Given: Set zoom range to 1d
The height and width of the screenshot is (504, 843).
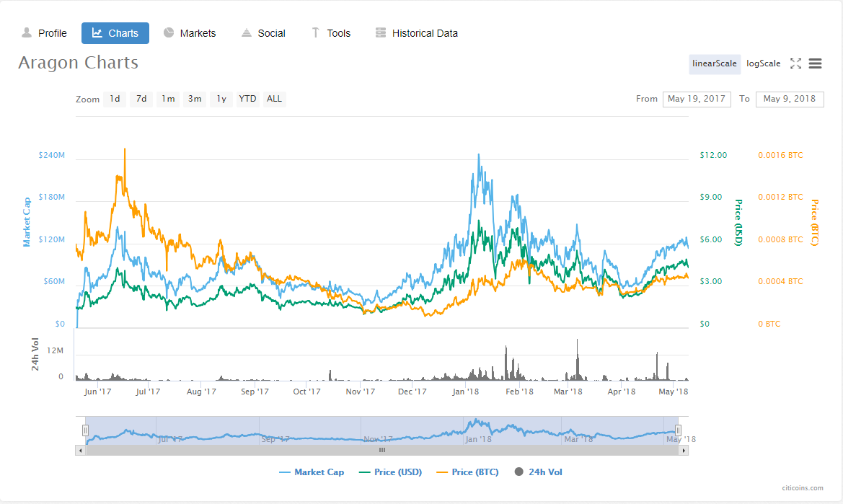Looking at the screenshot, I should [115, 99].
